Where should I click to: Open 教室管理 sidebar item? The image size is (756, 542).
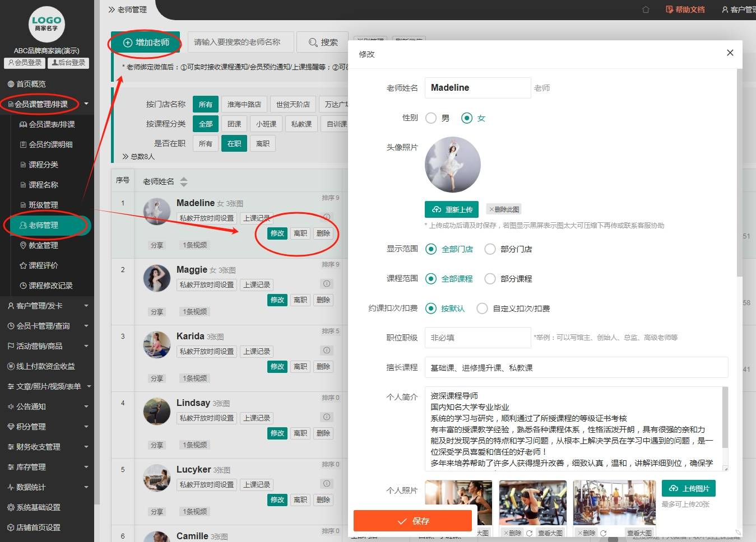click(39, 245)
